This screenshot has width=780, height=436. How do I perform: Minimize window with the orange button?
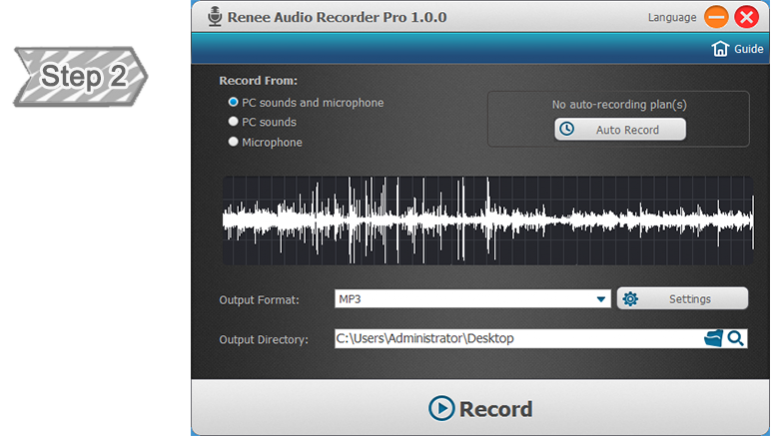(715, 17)
